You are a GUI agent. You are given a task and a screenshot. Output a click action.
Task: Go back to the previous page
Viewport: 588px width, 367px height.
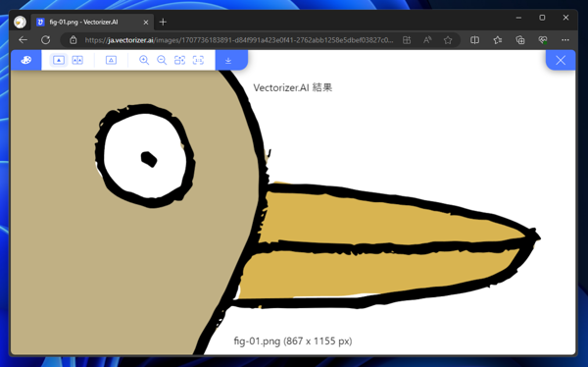(x=23, y=40)
